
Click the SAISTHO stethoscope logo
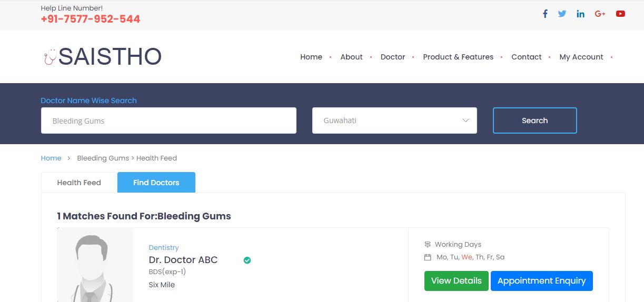coord(103,57)
